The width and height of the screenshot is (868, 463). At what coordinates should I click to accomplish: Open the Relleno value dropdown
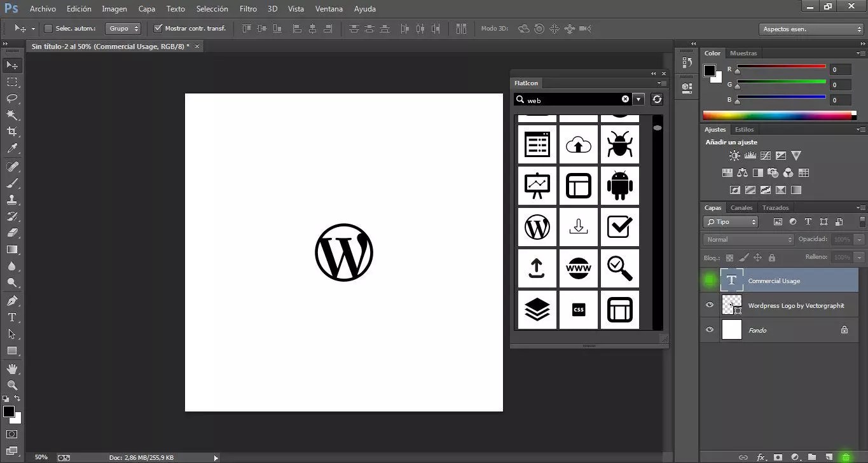[x=860, y=257]
